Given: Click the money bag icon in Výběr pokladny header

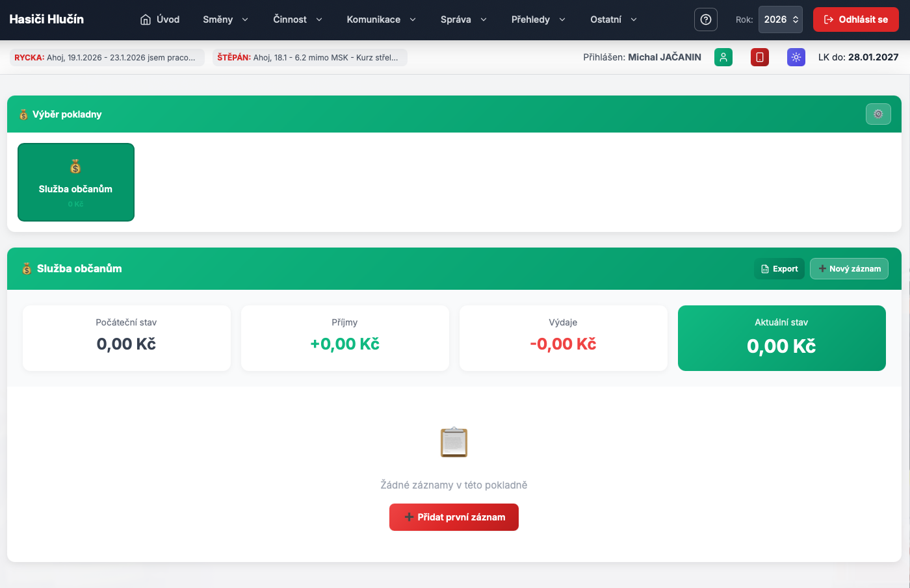Looking at the screenshot, I should pos(23,114).
